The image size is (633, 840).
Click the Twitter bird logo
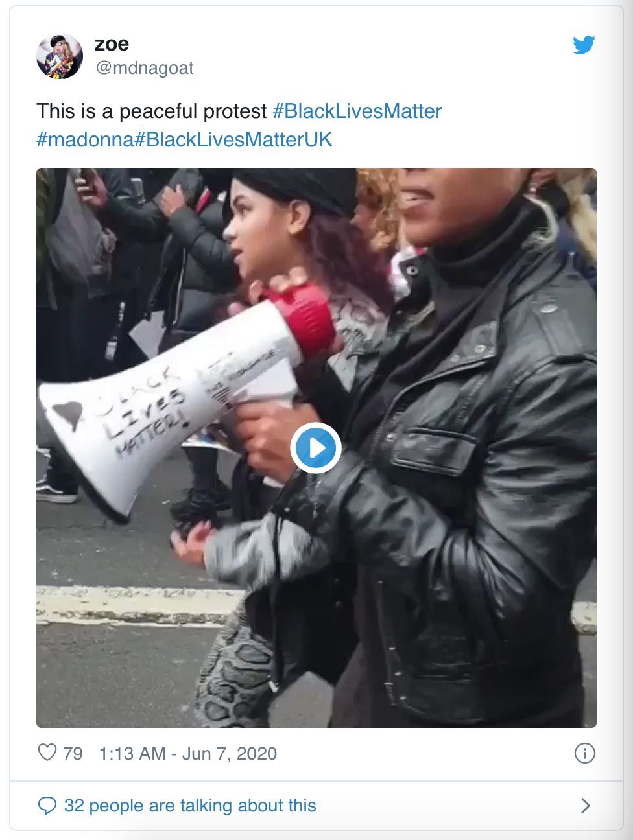coord(584,45)
